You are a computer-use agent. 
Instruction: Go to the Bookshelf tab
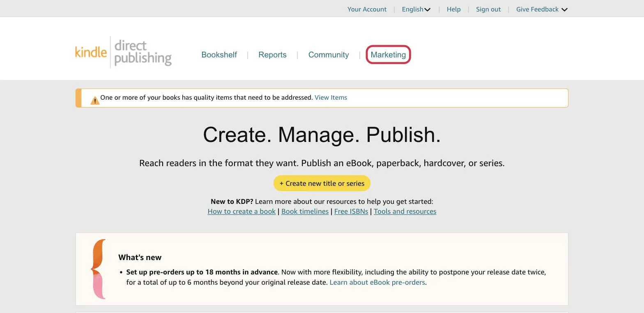(219, 55)
